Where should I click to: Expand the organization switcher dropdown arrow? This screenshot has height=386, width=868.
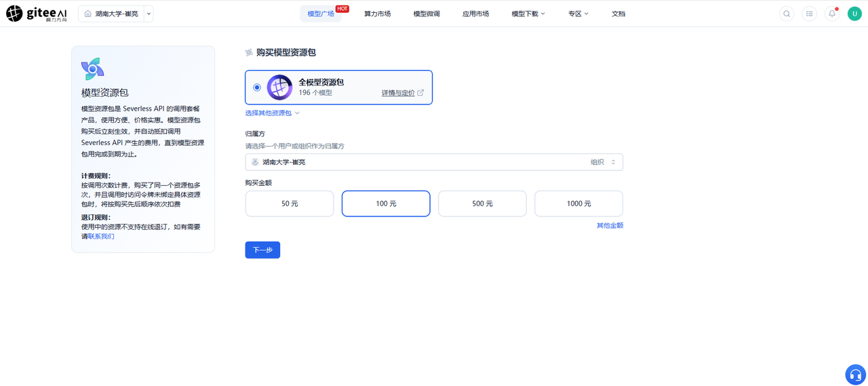(149, 14)
